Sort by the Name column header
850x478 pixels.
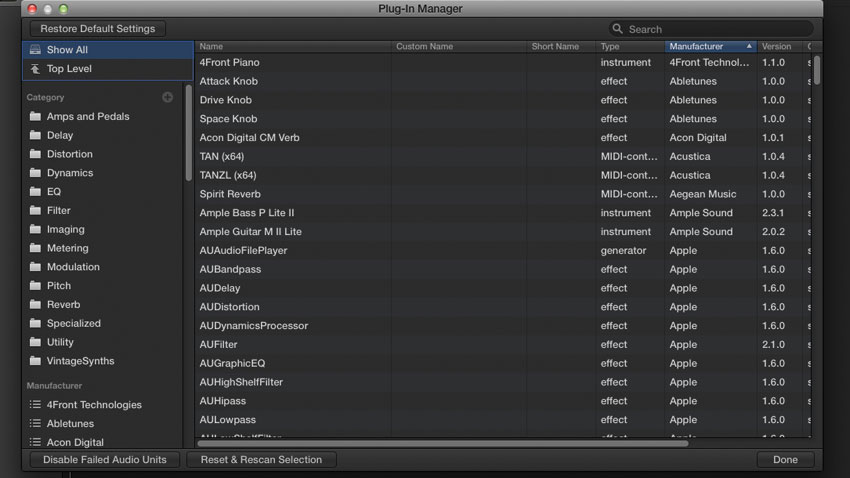pyautogui.click(x=293, y=47)
